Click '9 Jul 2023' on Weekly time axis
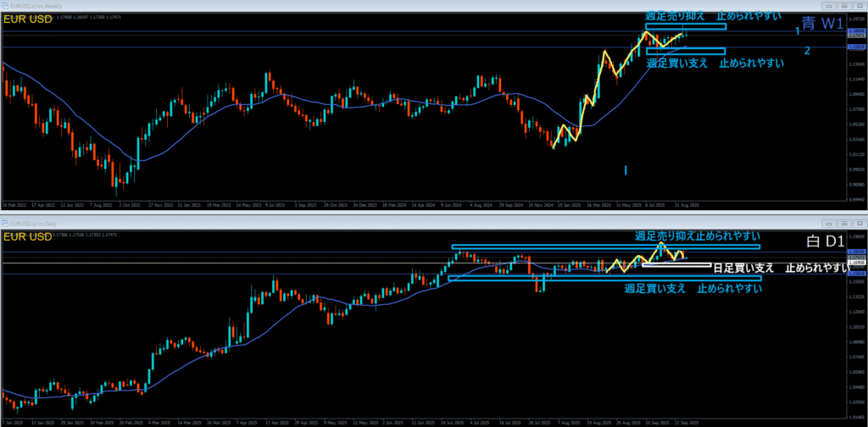 tap(274, 205)
